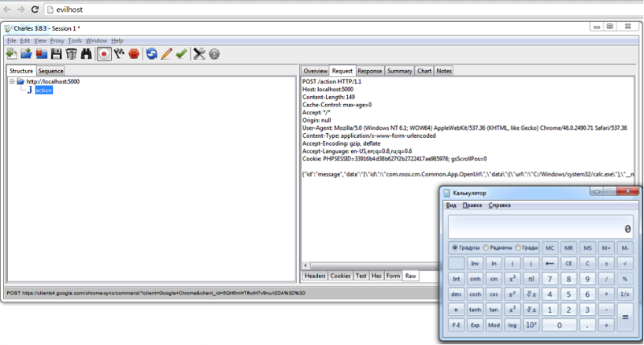Click the left arrow of the request scrollbar

pyautogui.click(x=305, y=266)
